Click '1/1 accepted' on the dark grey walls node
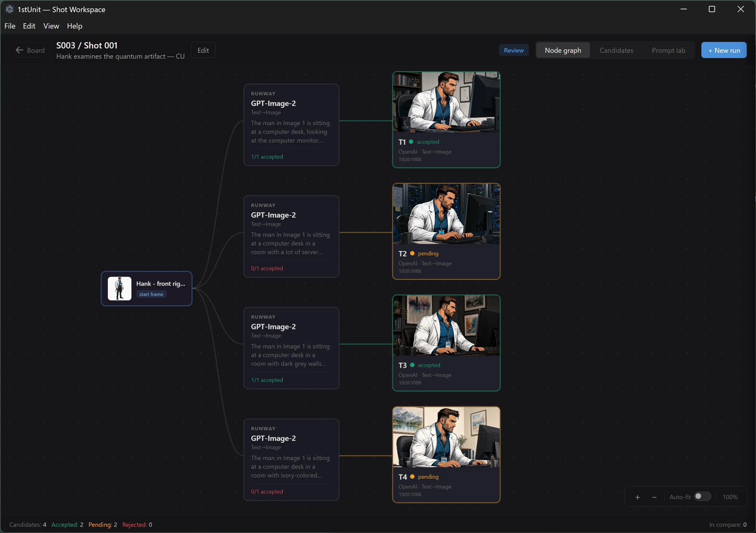 (x=267, y=380)
